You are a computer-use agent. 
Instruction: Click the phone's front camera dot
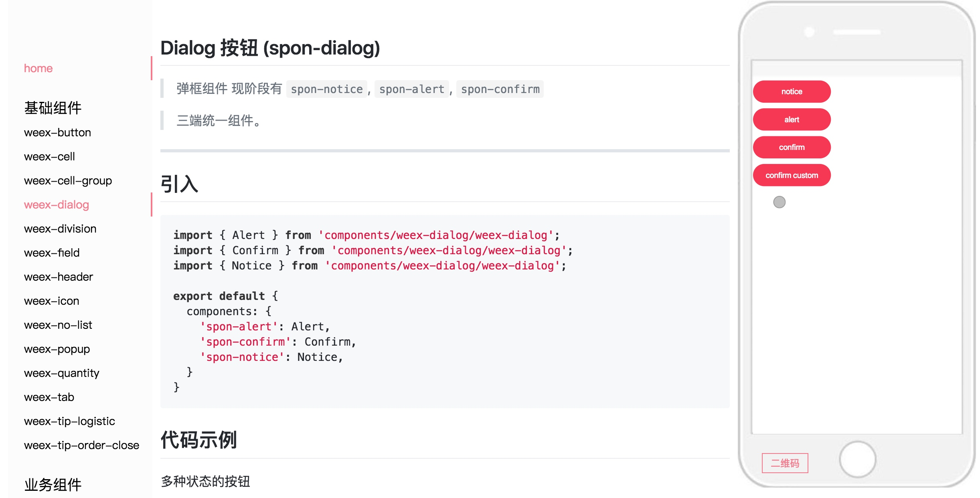point(810,32)
